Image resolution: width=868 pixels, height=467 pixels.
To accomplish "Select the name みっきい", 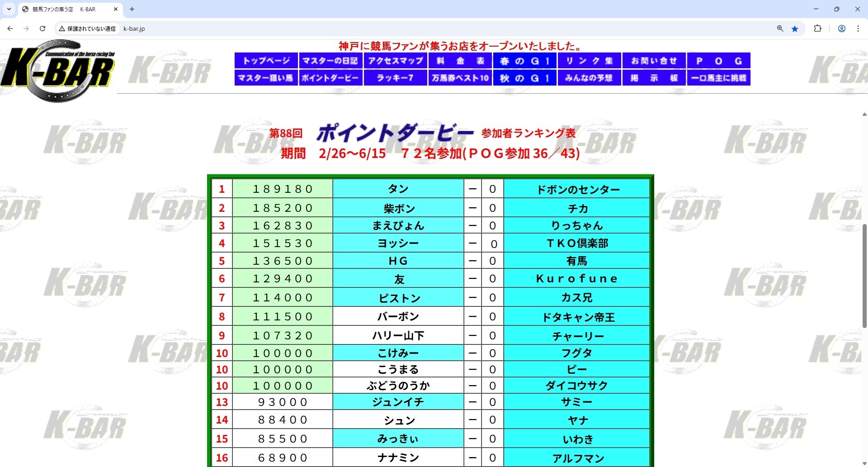I will [398, 438].
